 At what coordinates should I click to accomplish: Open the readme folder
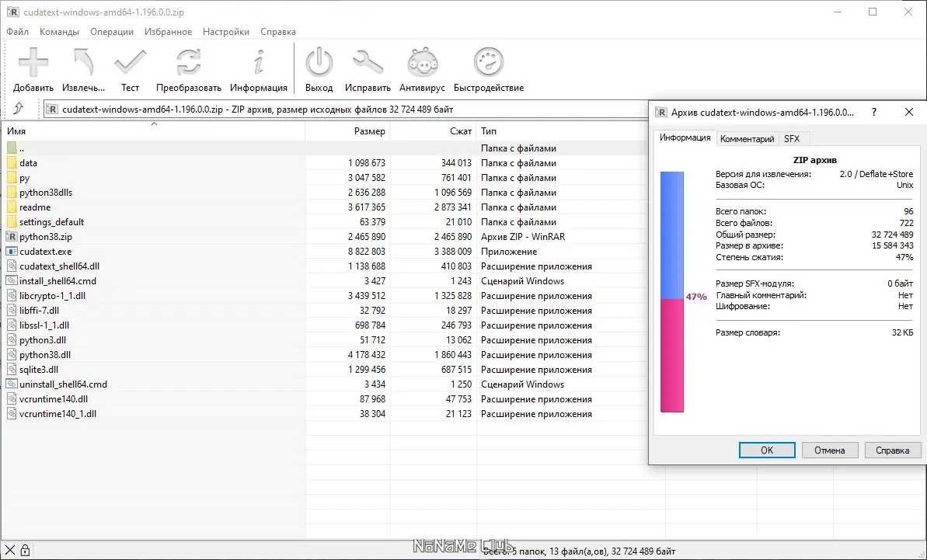pos(36,207)
